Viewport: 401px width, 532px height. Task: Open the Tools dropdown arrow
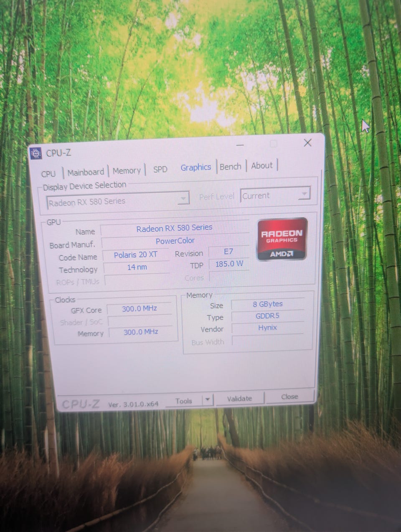point(208,400)
